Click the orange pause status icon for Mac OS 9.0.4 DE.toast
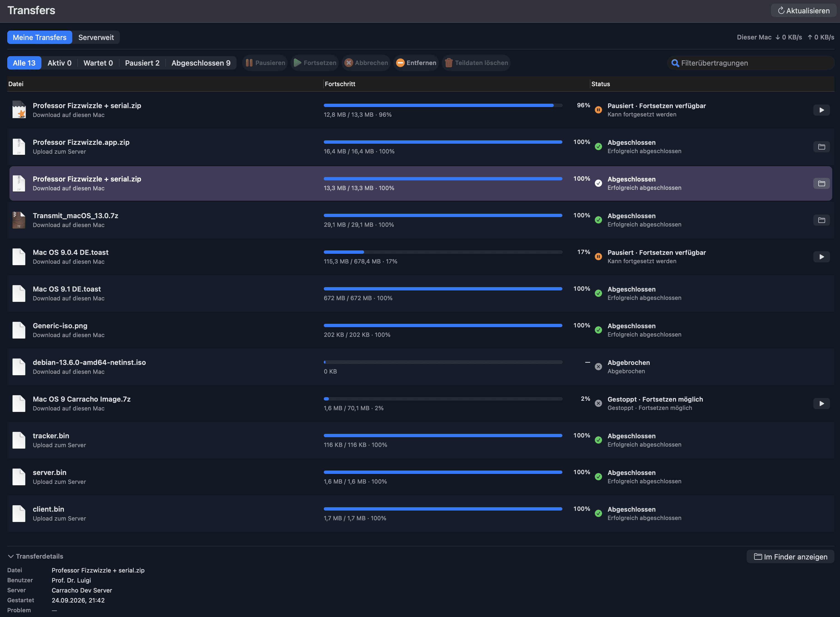Image resolution: width=840 pixels, height=617 pixels. pyautogui.click(x=598, y=257)
